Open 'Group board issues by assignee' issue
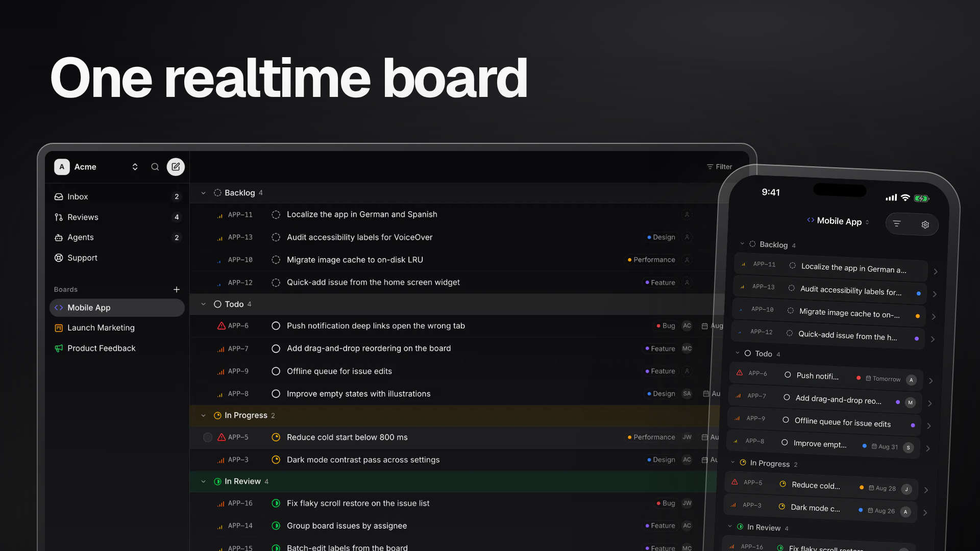Image resolution: width=980 pixels, height=551 pixels. [x=347, y=525]
